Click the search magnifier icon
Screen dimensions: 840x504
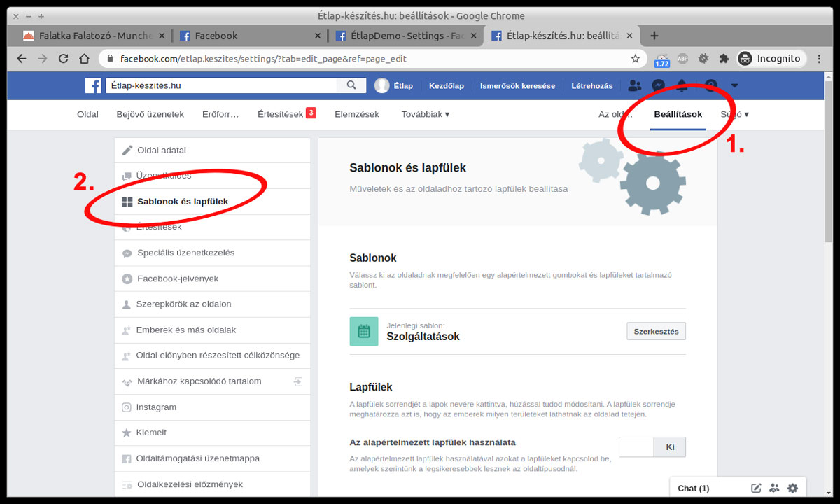click(x=351, y=85)
